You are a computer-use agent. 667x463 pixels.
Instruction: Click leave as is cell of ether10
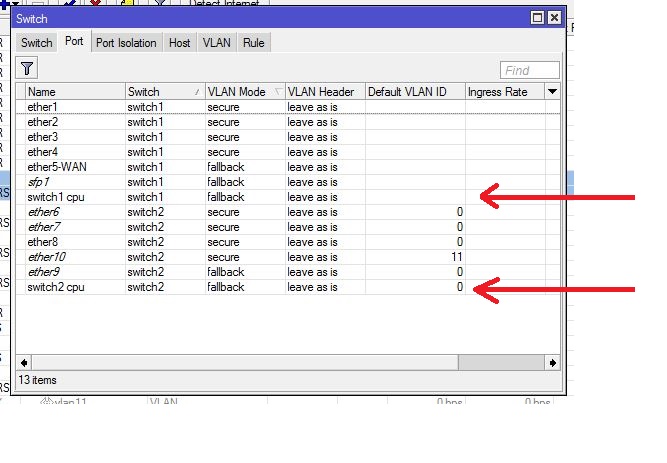[325, 257]
